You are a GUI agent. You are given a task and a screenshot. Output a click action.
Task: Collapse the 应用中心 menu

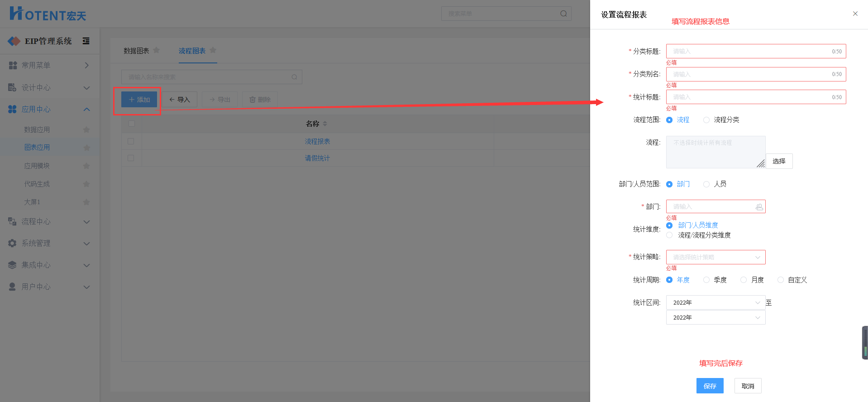(50, 109)
